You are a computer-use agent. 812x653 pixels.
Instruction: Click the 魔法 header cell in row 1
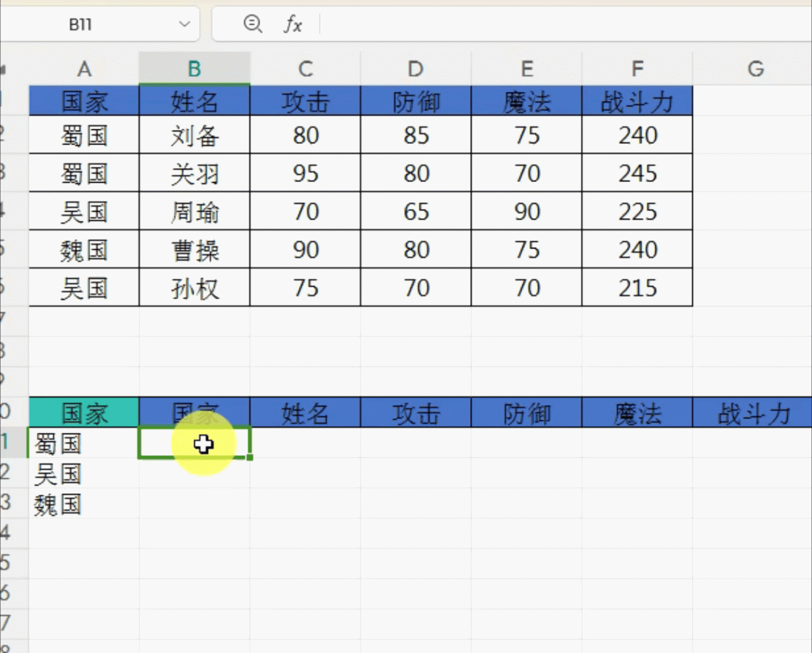(x=527, y=101)
